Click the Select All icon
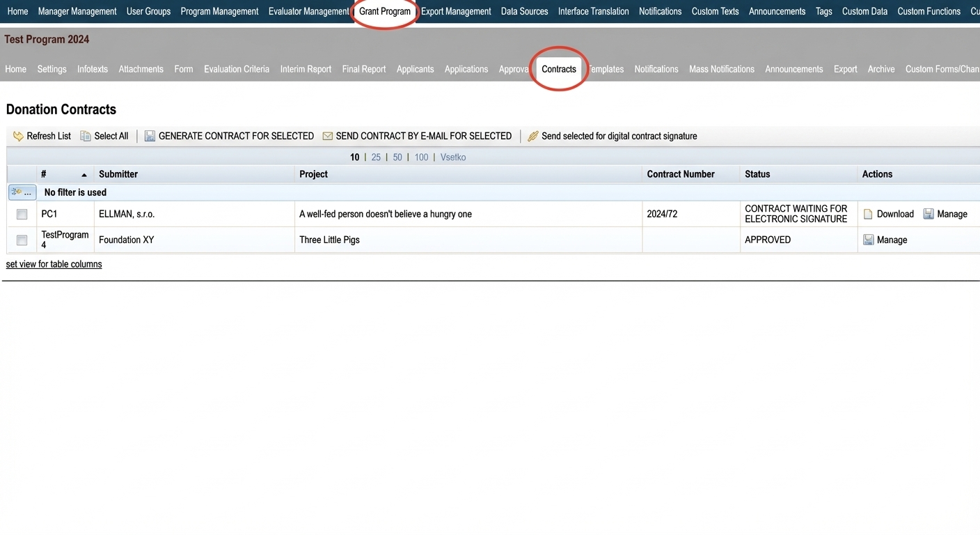The width and height of the screenshot is (980, 535). pos(86,136)
